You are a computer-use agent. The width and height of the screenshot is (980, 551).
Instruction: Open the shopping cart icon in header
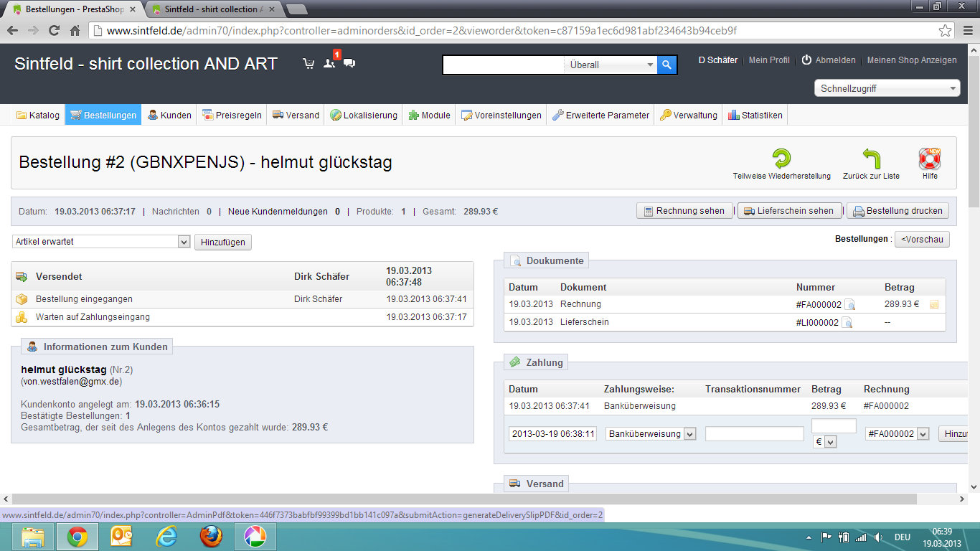click(308, 63)
